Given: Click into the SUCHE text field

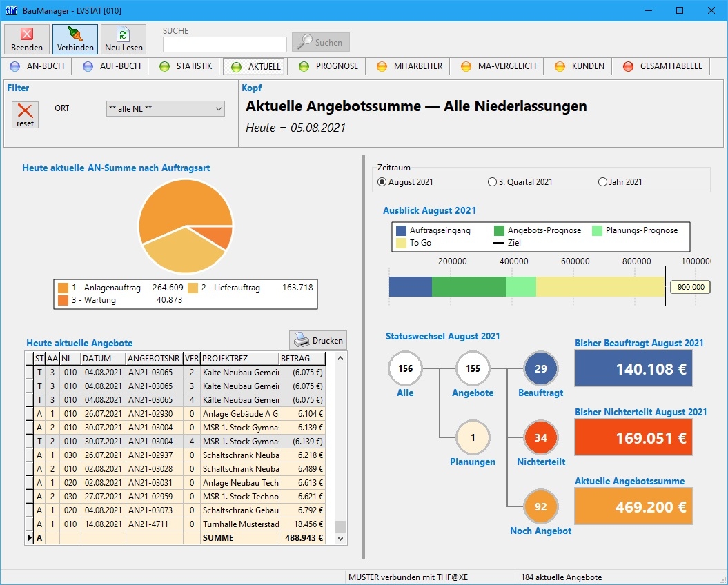Looking at the screenshot, I should point(225,44).
